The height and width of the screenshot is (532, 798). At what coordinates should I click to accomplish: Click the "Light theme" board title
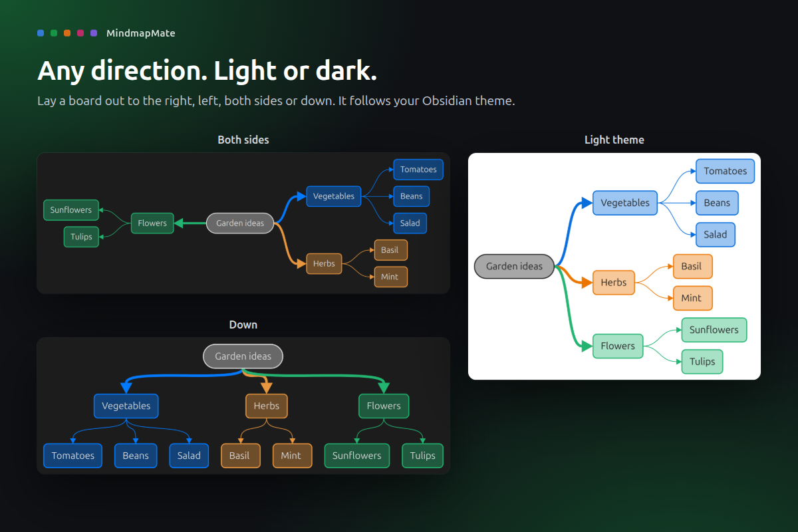point(614,140)
